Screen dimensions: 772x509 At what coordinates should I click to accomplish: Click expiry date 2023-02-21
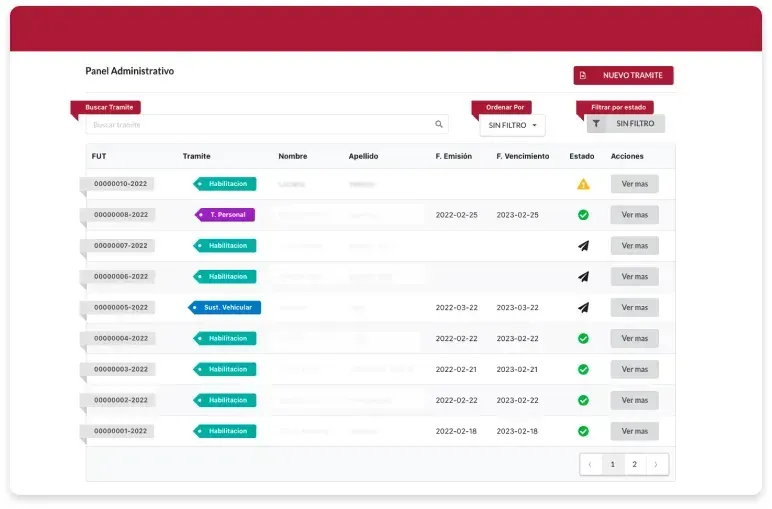coord(517,369)
